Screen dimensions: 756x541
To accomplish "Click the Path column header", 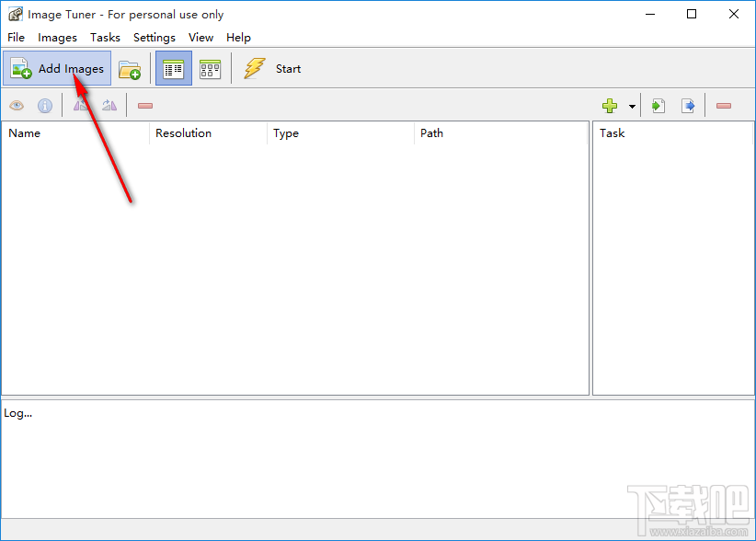I will click(501, 133).
